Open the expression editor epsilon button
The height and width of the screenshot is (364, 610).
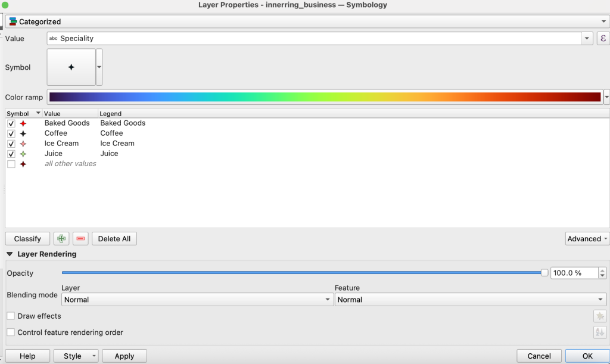[603, 38]
